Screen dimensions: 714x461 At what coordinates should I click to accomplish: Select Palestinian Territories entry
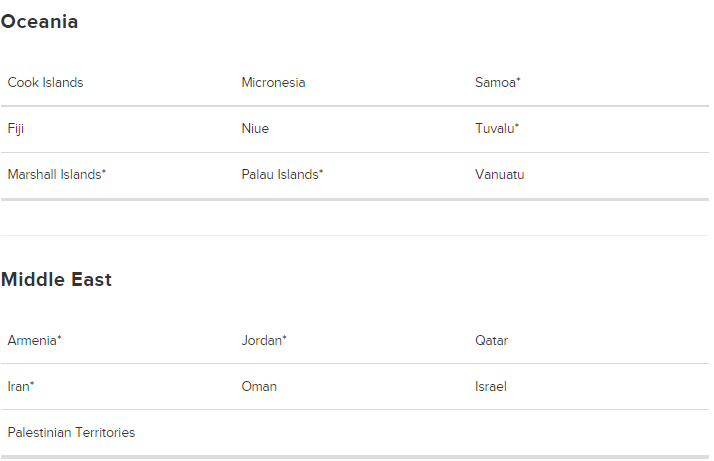pyautogui.click(x=71, y=432)
